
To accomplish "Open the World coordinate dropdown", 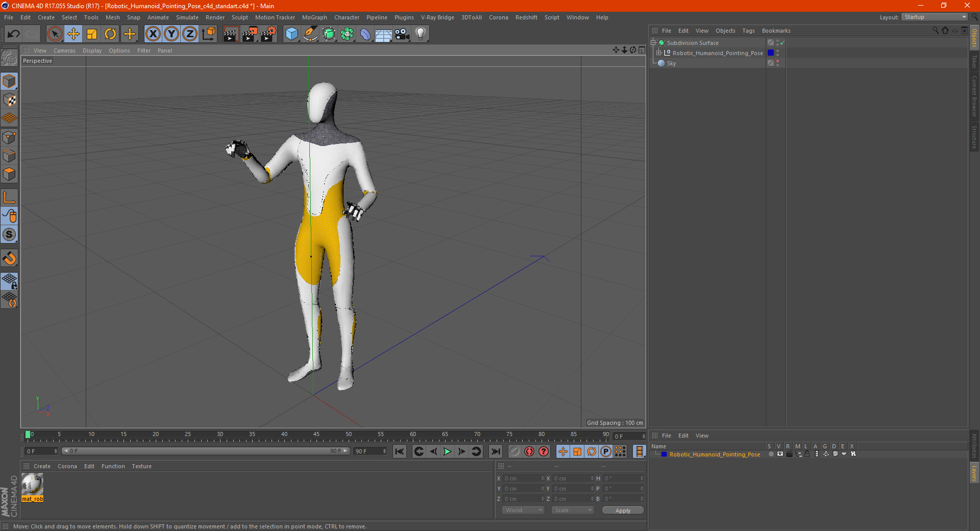I will (x=523, y=510).
